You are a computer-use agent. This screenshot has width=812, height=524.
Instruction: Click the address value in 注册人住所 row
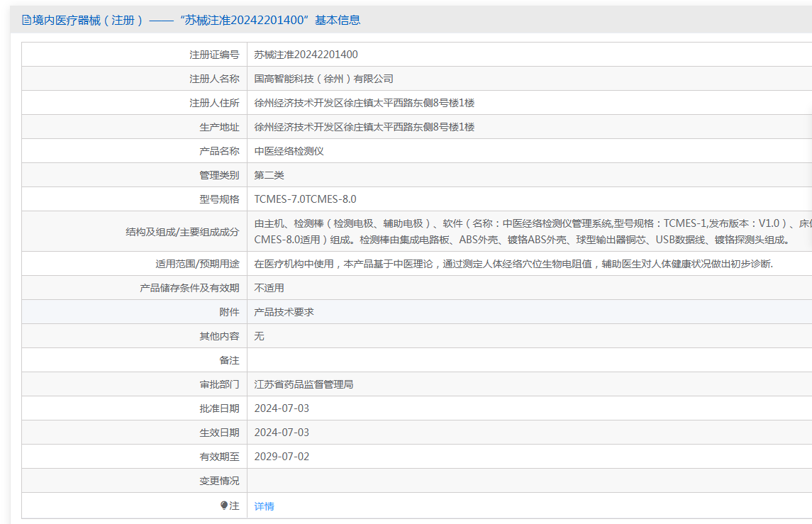click(x=364, y=103)
